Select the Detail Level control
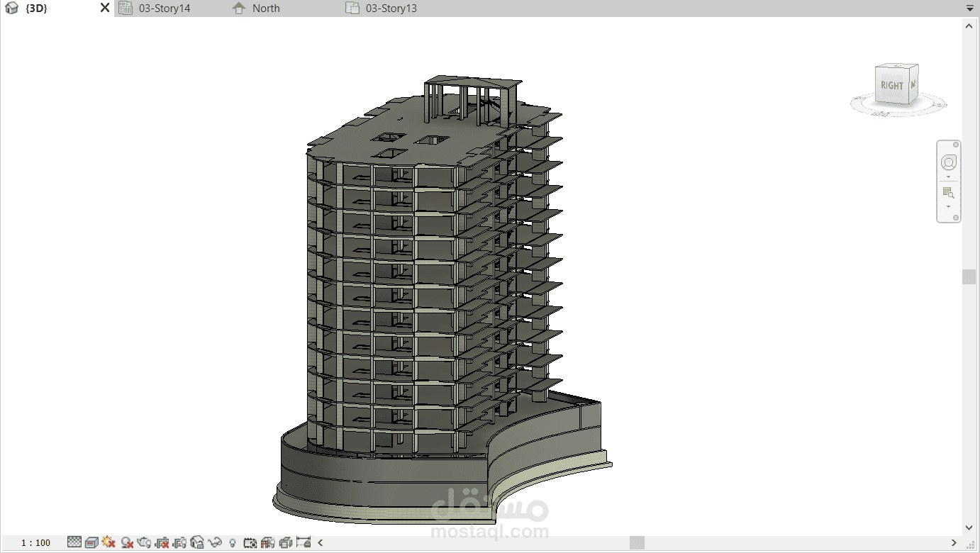Screen dimensions: 980x553 (x=74, y=542)
